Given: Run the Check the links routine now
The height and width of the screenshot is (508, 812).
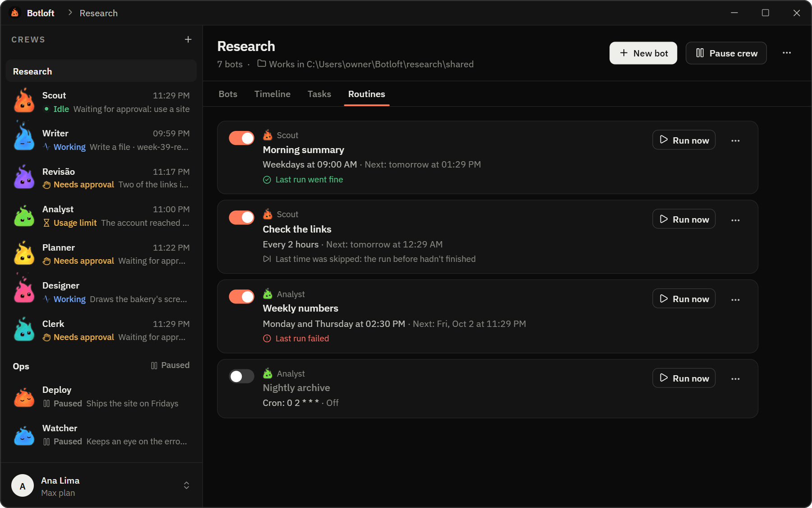Looking at the screenshot, I should (684, 219).
